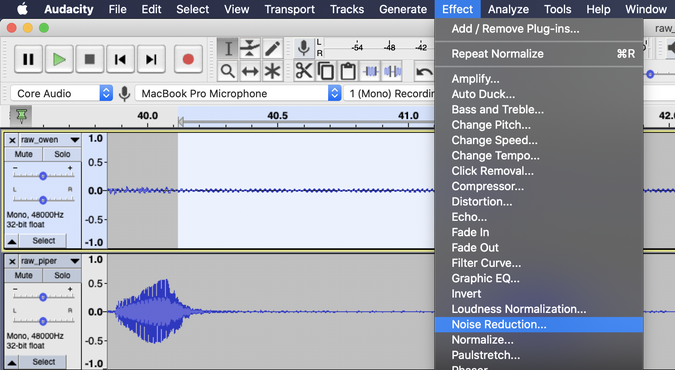Open the Generate menu

403,9
